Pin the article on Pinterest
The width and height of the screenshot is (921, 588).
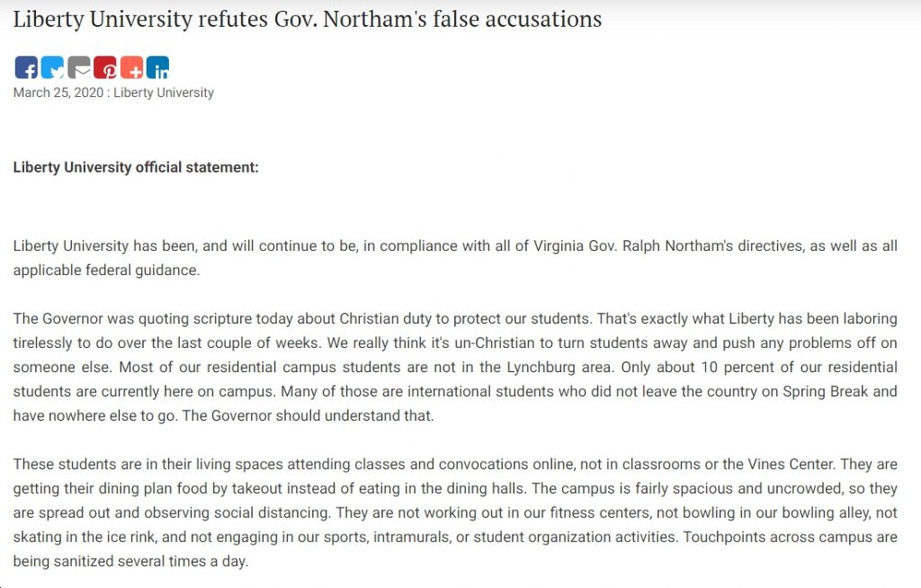point(105,67)
